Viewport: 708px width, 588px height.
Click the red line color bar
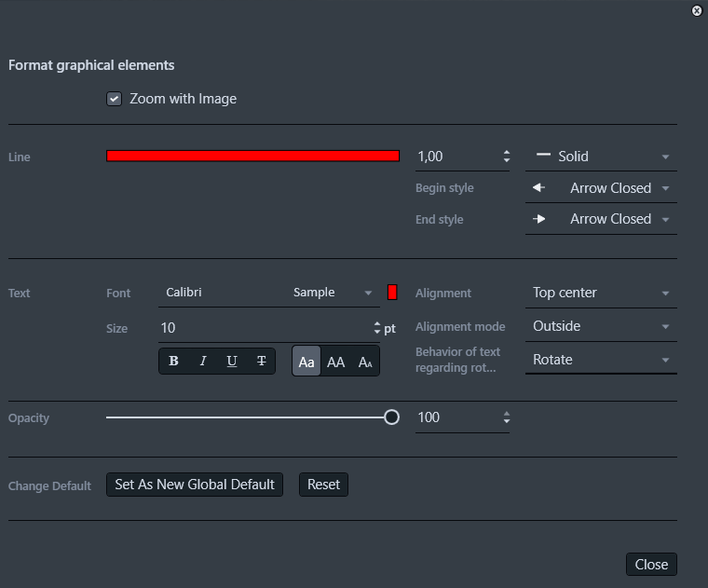252,156
